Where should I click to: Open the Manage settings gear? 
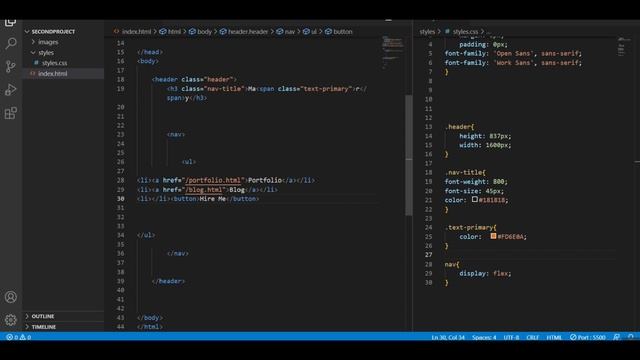coord(11,320)
